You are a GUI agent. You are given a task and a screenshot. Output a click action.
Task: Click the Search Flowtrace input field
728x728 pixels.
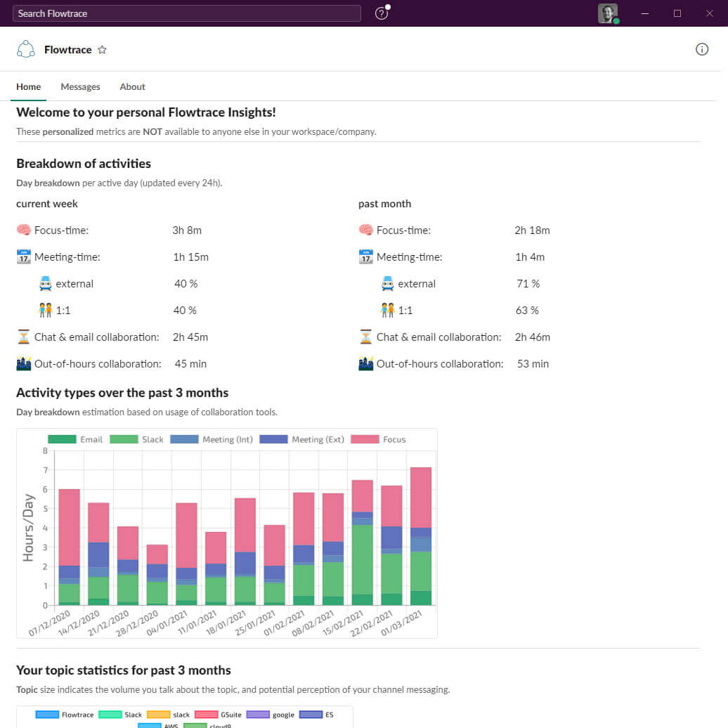186,13
